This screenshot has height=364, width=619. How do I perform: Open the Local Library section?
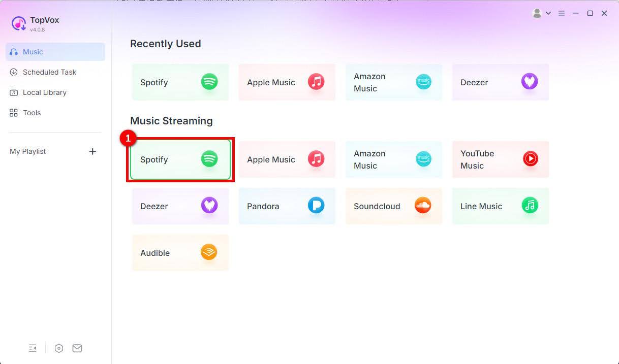[x=45, y=92]
